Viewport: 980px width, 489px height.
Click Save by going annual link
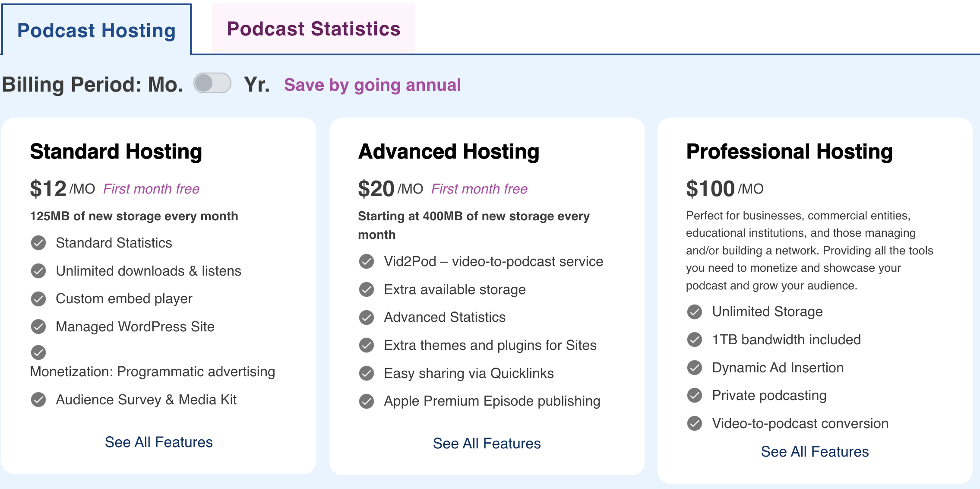(x=372, y=85)
